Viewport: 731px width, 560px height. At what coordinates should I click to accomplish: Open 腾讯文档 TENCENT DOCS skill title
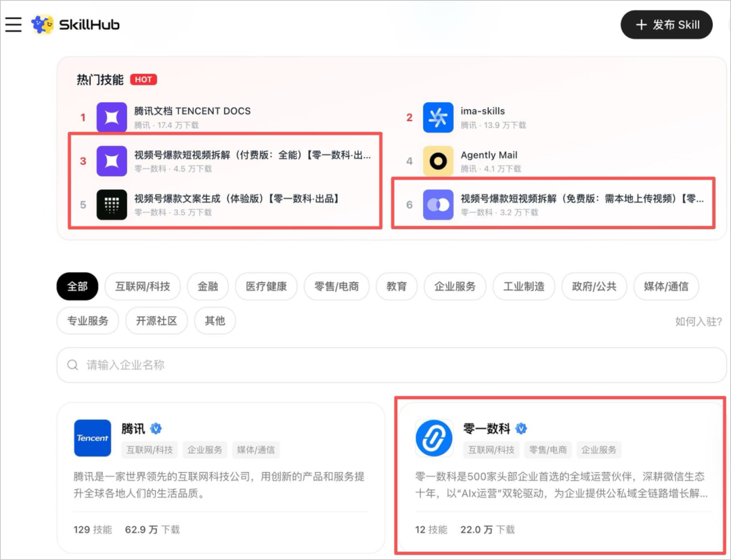(x=192, y=111)
